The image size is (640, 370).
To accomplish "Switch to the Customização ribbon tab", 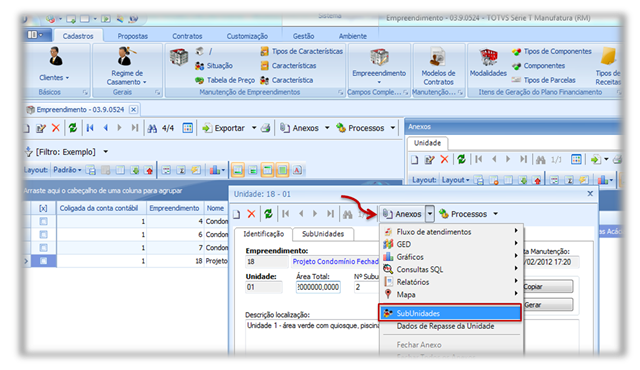I will (x=247, y=36).
